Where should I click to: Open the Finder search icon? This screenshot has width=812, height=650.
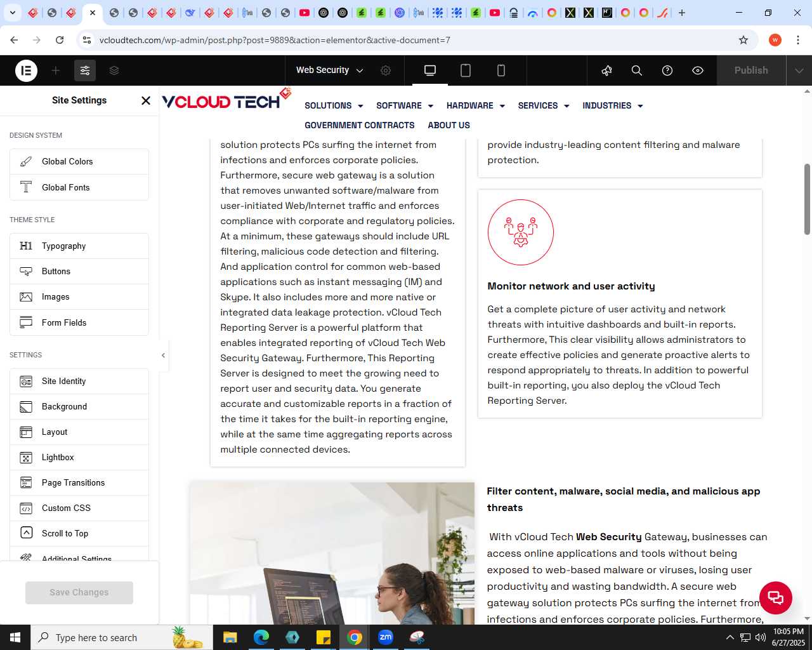pos(637,70)
